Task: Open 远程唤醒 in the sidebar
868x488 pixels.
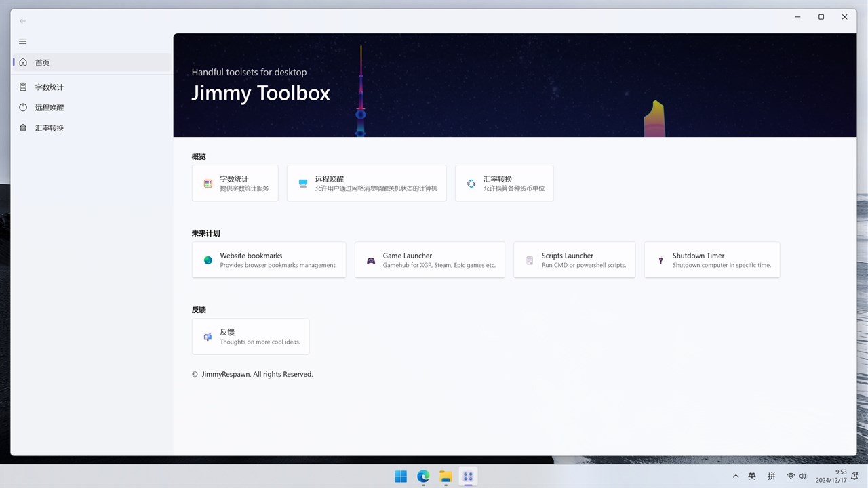Action: tap(93, 108)
